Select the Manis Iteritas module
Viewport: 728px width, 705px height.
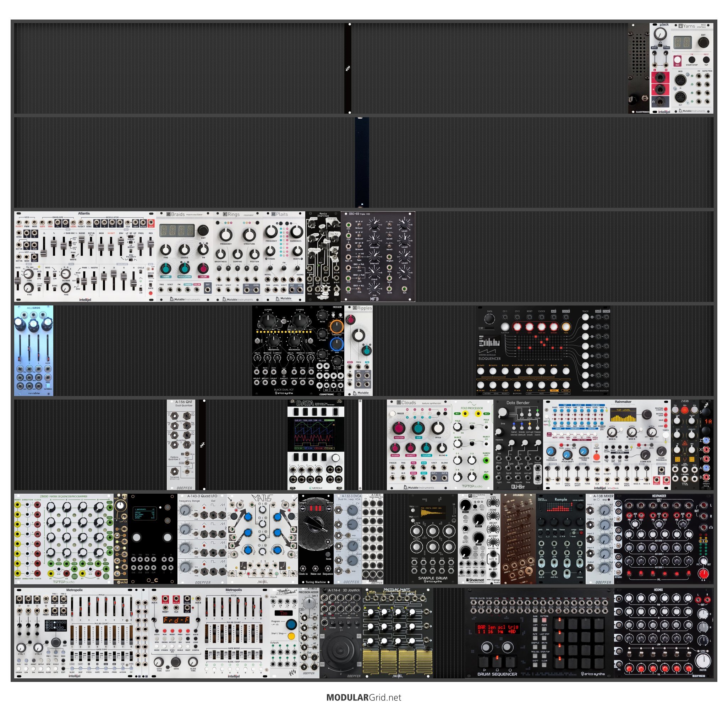tap(323, 256)
